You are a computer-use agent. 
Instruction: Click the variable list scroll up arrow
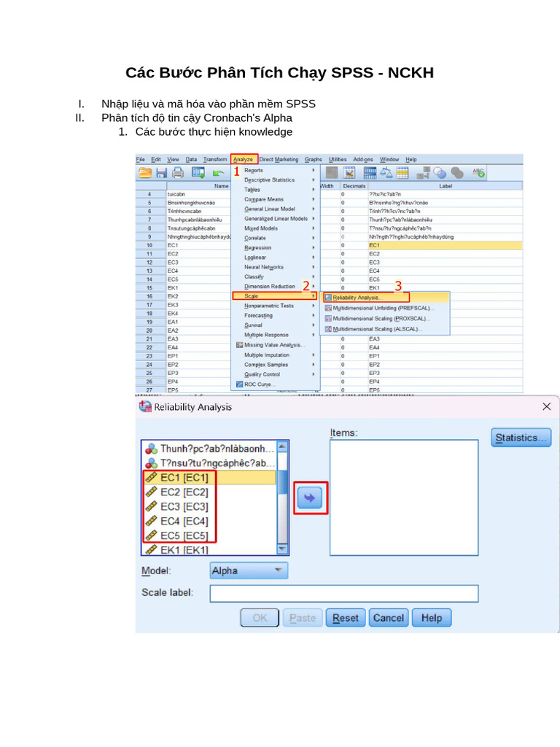pyautogui.click(x=282, y=446)
